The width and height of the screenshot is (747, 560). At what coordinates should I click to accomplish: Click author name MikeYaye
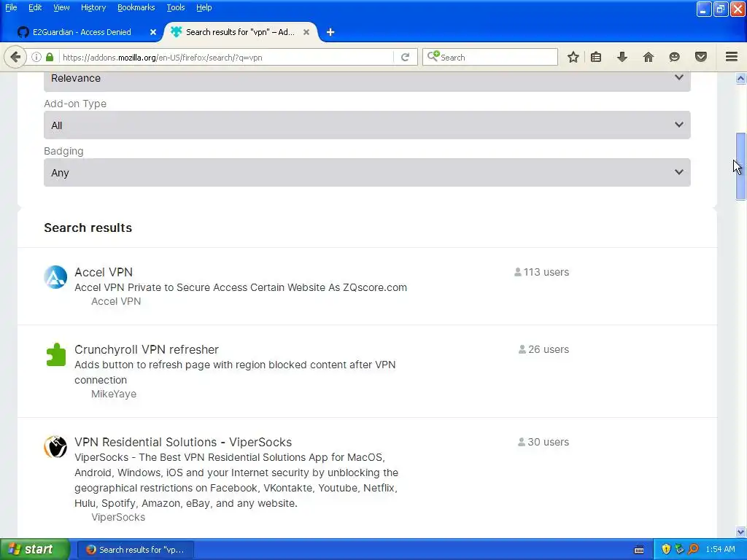coord(113,394)
